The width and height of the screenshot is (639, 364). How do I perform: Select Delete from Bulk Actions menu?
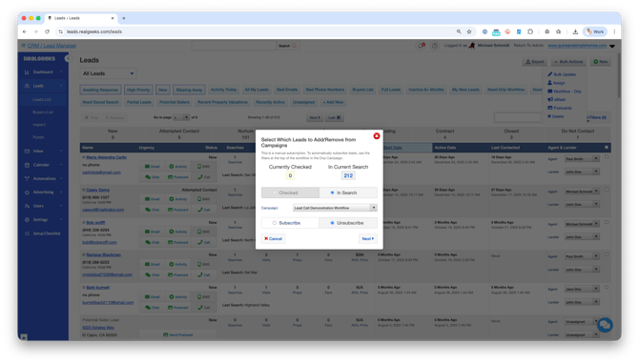pos(555,116)
